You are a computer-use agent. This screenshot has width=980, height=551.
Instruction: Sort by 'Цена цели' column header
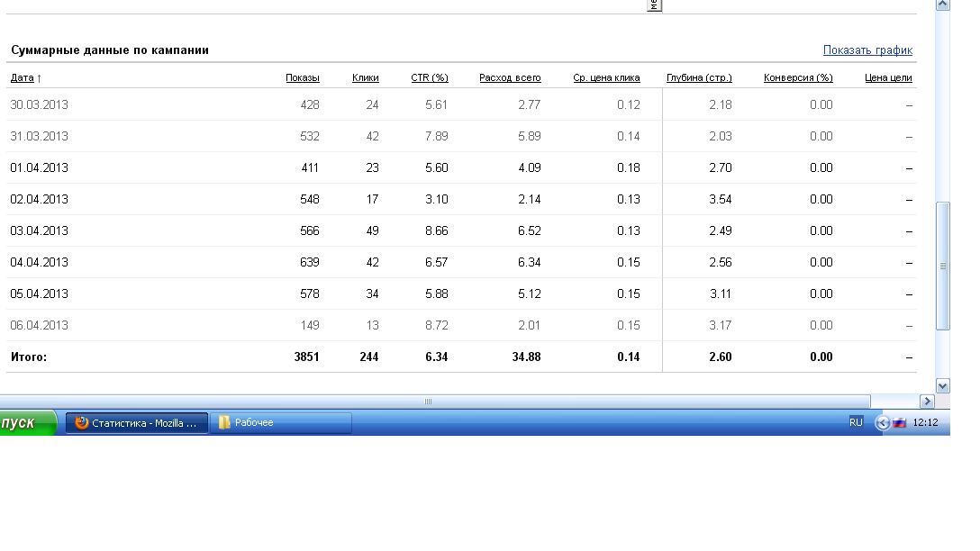[888, 78]
